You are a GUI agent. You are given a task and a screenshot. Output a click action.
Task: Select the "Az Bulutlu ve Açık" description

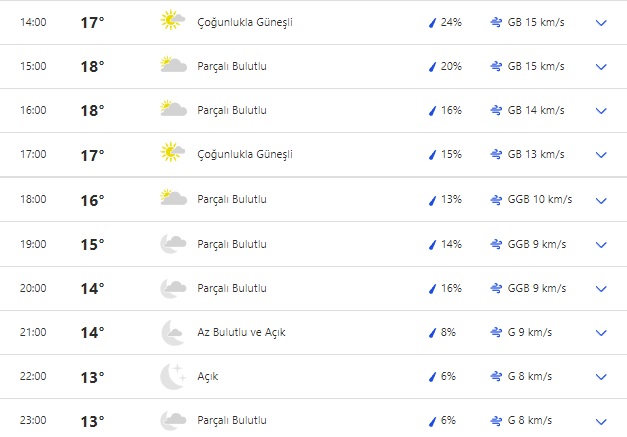point(241,332)
